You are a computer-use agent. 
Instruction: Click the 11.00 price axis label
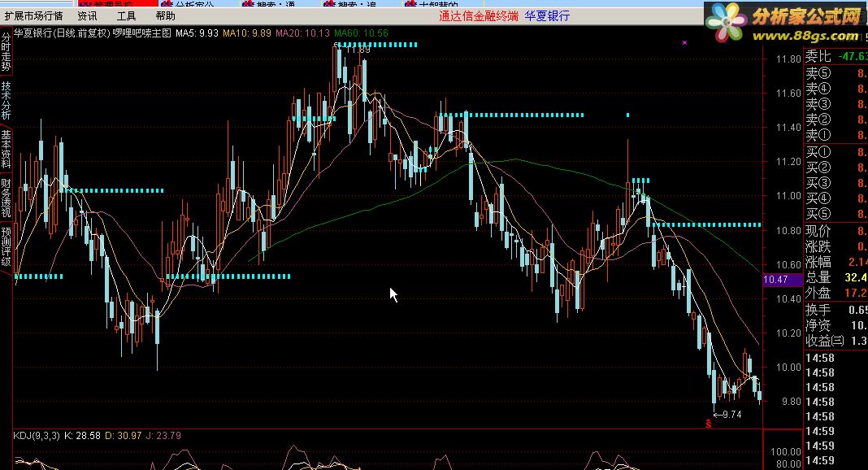(x=788, y=196)
